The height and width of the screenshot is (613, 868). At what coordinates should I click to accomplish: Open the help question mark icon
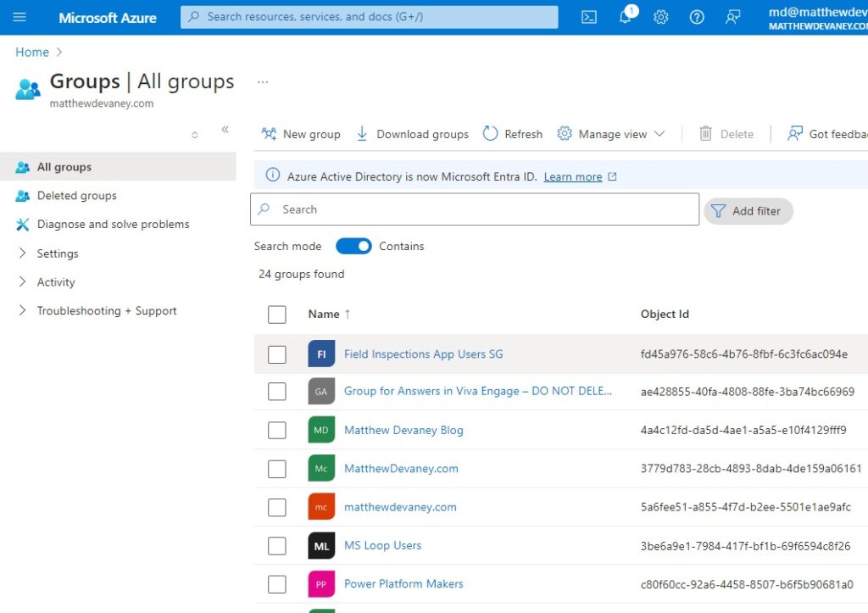pyautogui.click(x=697, y=17)
